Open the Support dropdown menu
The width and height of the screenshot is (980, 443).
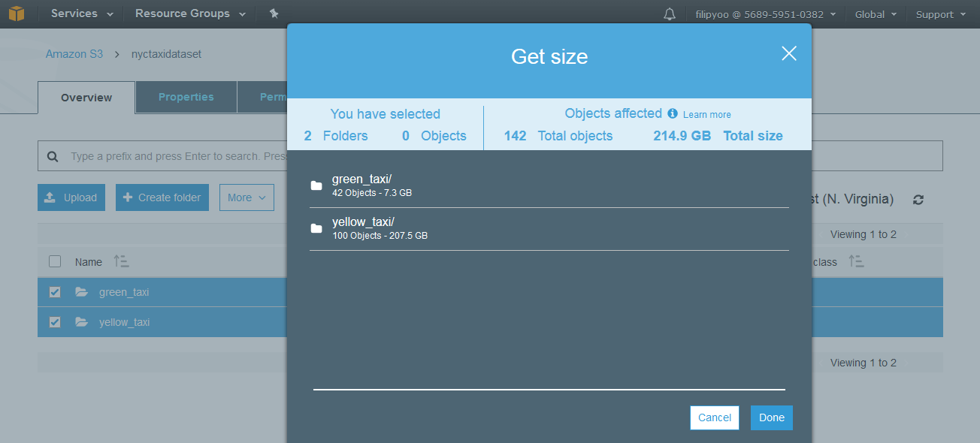pos(939,14)
